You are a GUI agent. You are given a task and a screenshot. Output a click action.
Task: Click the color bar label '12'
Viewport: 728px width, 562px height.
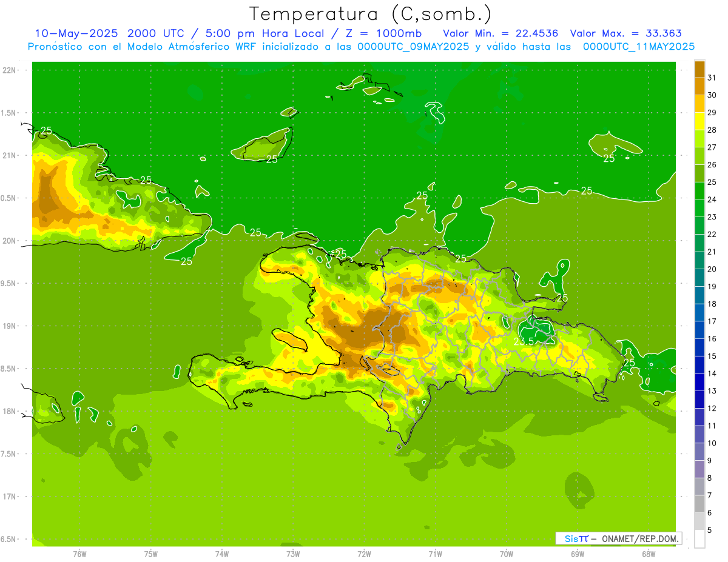click(x=712, y=409)
